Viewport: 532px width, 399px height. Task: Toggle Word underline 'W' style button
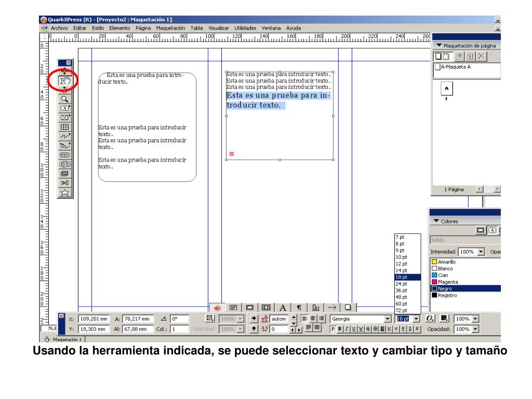[361, 329]
